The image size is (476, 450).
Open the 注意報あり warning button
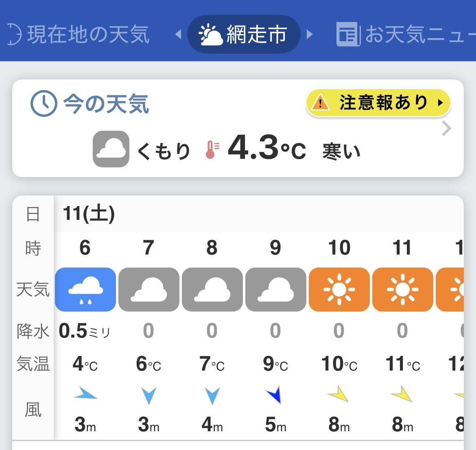[378, 103]
